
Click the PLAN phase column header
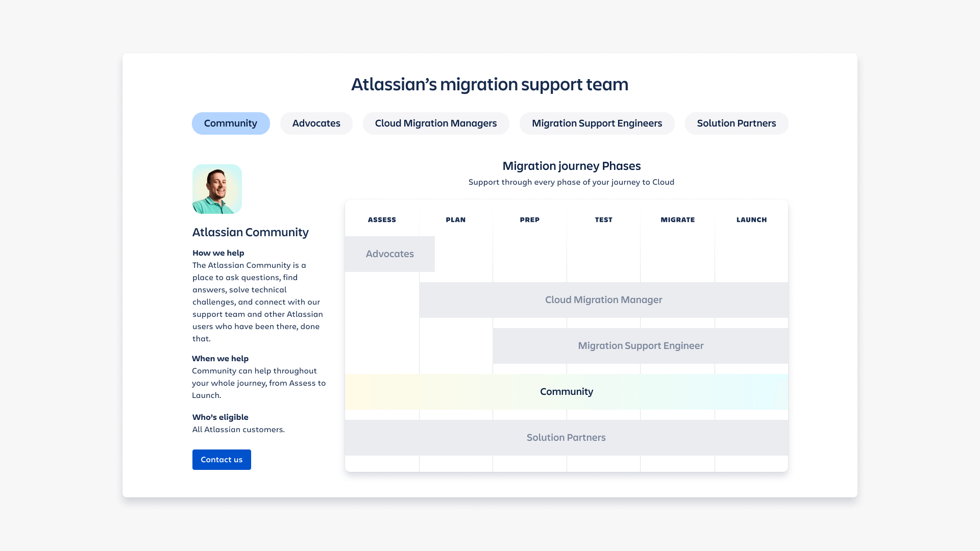point(456,220)
